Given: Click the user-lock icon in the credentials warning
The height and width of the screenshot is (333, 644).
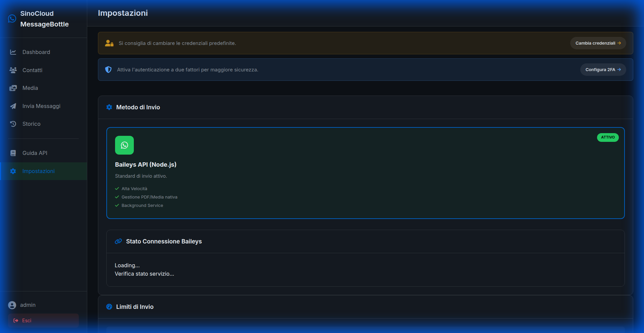Looking at the screenshot, I should coord(109,43).
